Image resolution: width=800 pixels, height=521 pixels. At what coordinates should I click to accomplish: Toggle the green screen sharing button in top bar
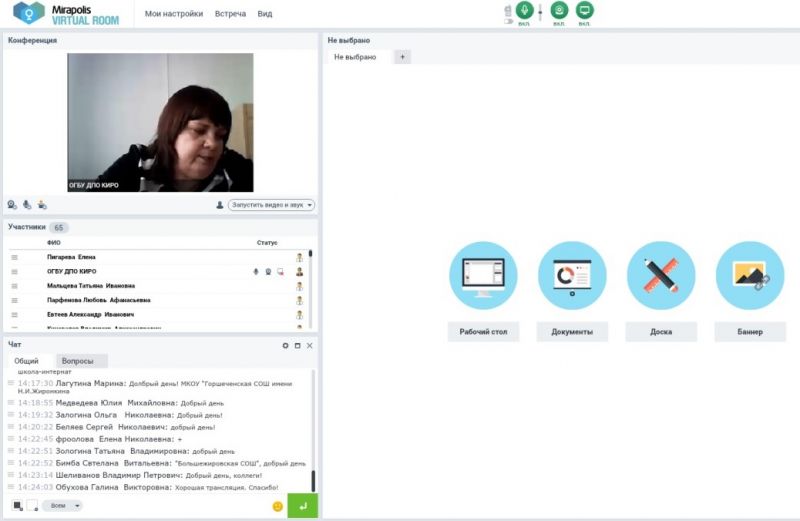point(584,10)
